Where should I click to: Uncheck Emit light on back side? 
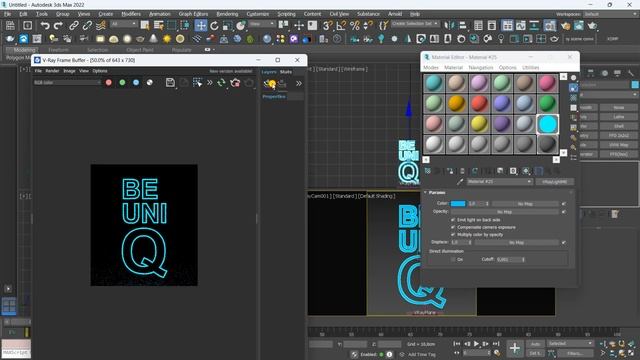[x=453, y=220]
